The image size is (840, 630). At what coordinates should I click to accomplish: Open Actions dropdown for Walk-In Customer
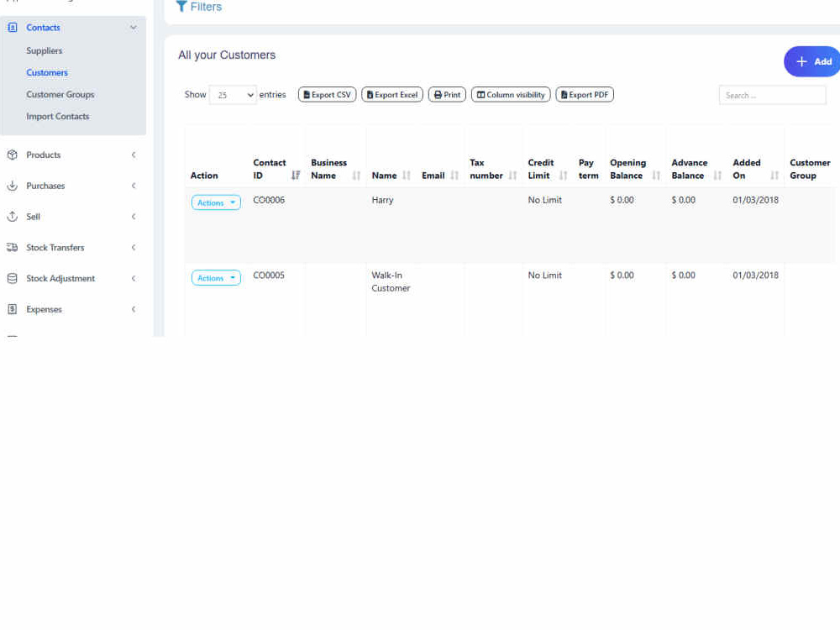click(216, 277)
